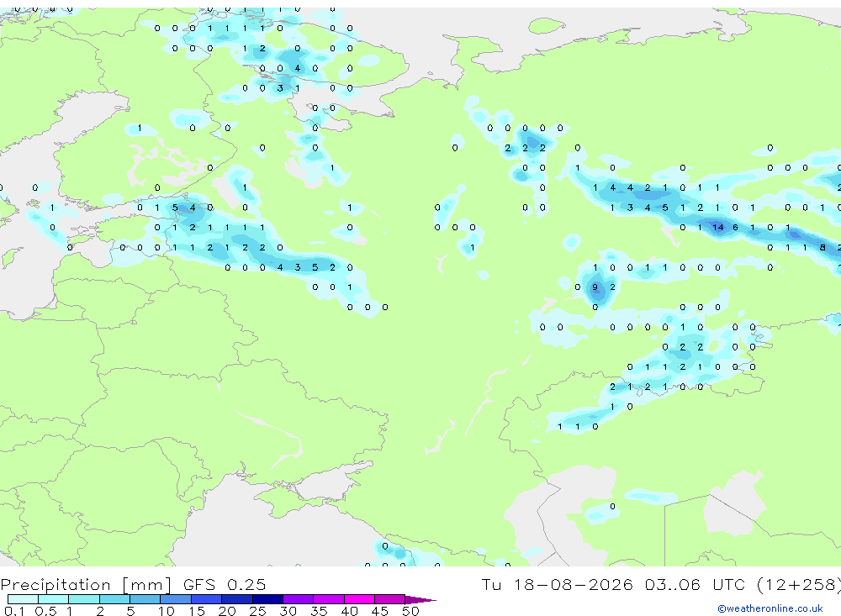This screenshot has height=616, width=841.
Task: Choose the 40–45 mm magenta legend swatch
Action: [359, 599]
